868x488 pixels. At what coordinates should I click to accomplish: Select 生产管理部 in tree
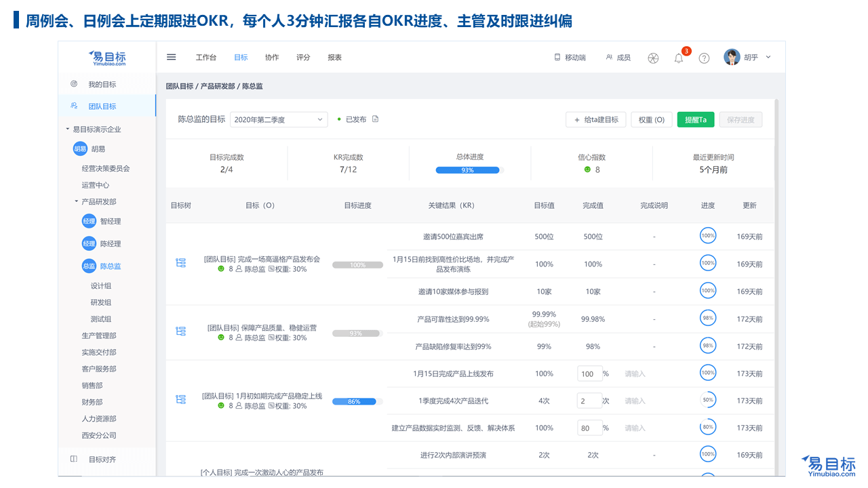(99, 335)
